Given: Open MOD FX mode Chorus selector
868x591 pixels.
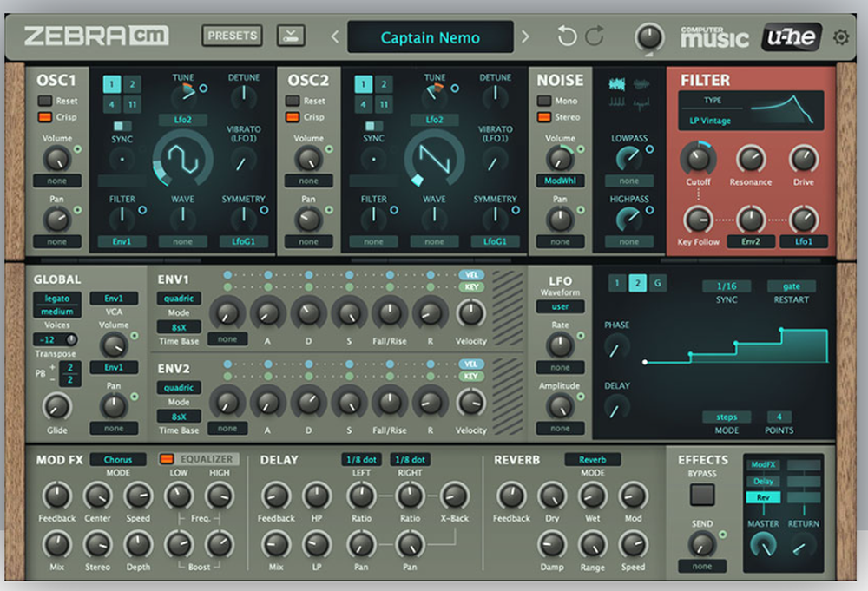Looking at the screenshot, I should 118,459.
